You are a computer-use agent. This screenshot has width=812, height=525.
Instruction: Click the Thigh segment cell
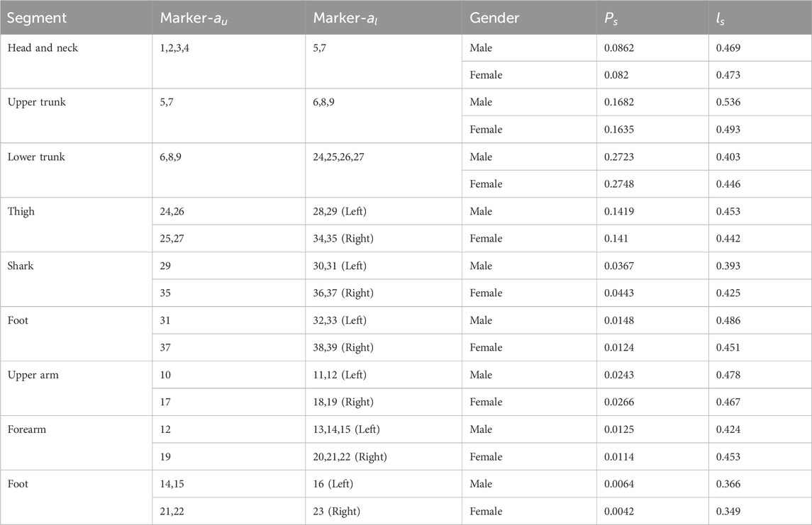(76, 225)
